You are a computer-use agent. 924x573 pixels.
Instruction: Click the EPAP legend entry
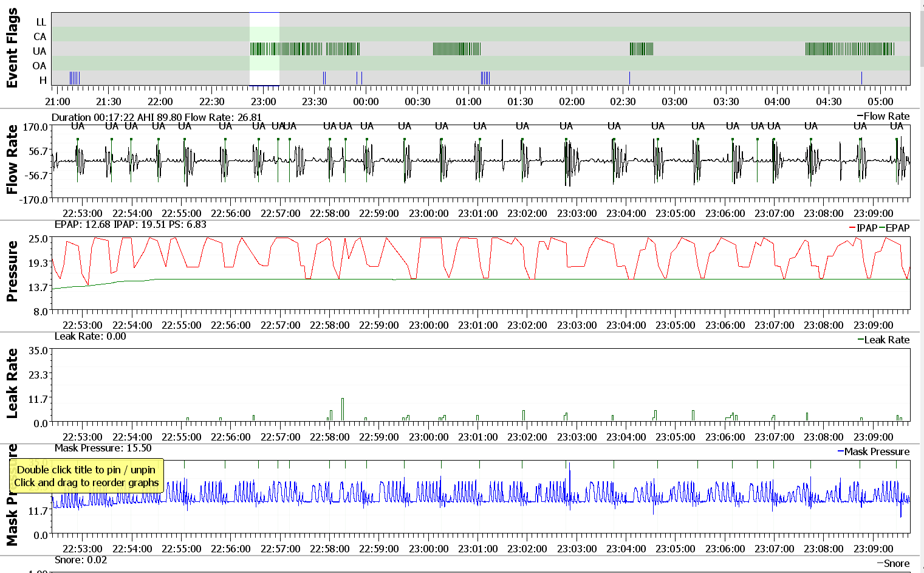pyautogui.click(x=894, y=228)
